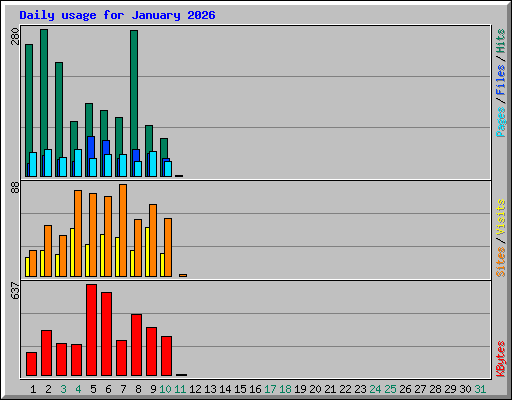Click the day 1 axis label
Image resolution: width=512 pixels, height=400 pixels.
(x=33, y=389)
